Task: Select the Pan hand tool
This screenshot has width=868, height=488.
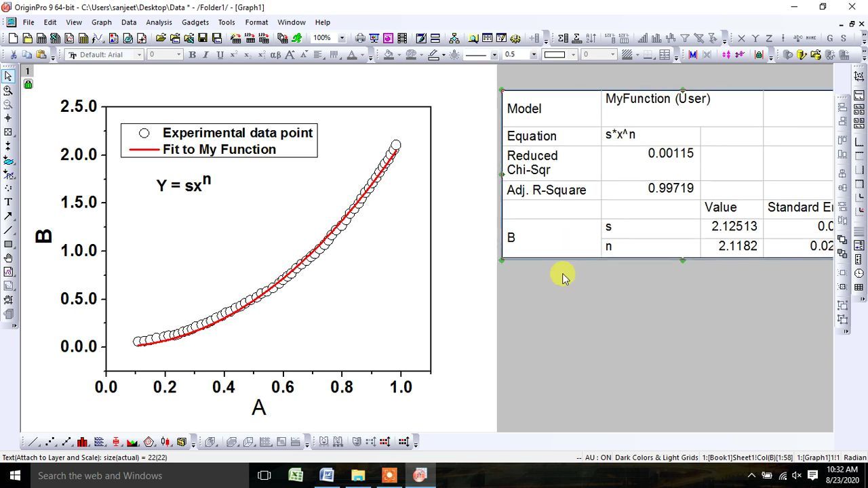Action: click(x=8, y=258)
